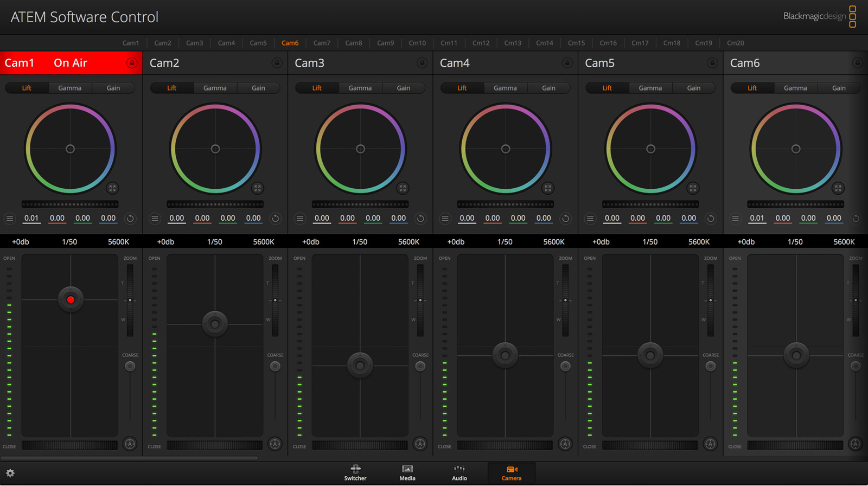
Task: Expand Cam4 color corrector window
Action: coord(548,188)
